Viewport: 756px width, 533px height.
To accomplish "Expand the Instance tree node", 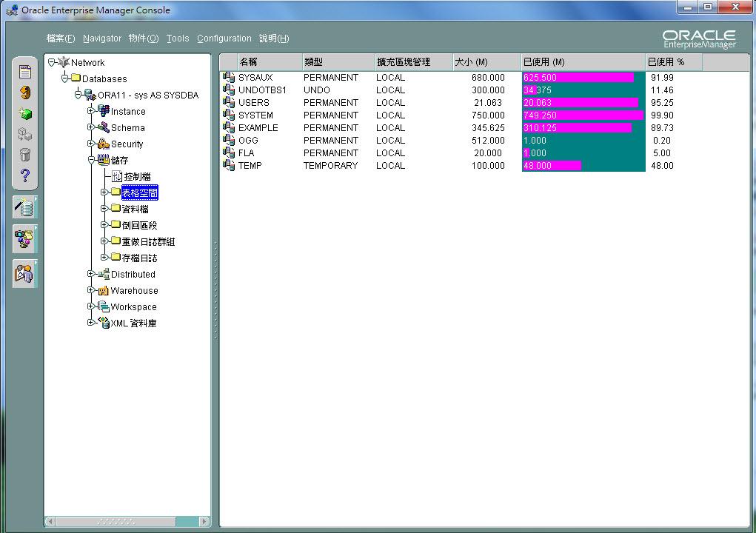I will click(x=90, y=111).
